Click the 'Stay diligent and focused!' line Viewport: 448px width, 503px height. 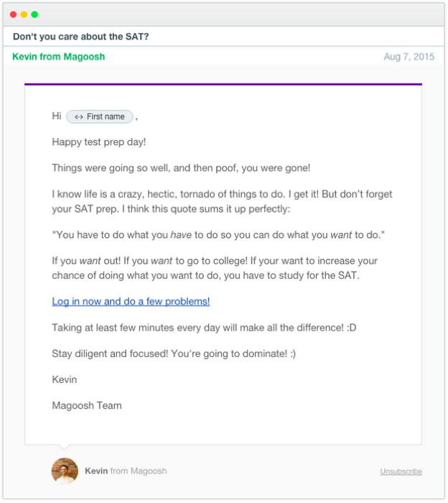pyautogui.click(x=174, y=354)
